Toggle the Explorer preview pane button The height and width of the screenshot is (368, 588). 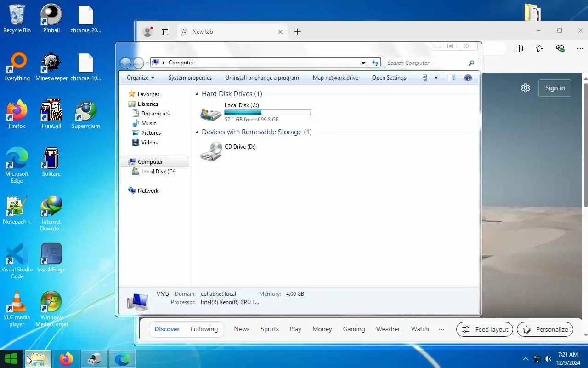point(452,78)
